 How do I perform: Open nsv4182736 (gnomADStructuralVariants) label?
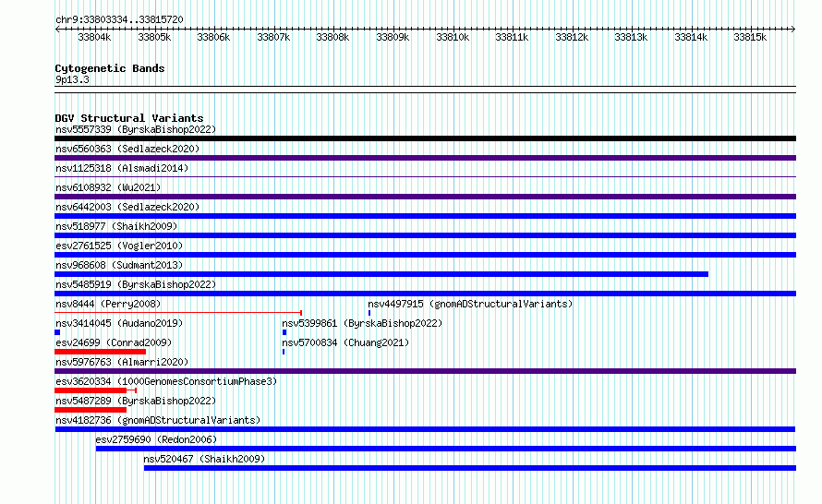(x=158, y=420)
